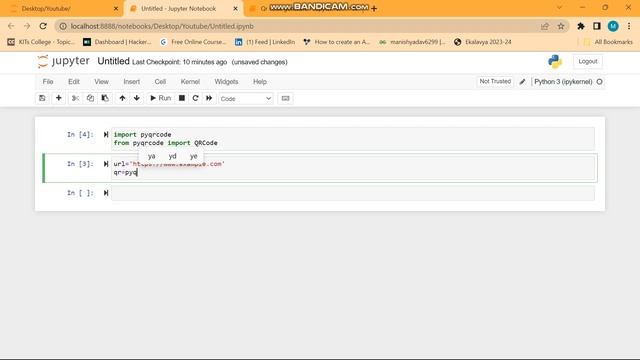Restart the kernel with circular arrow icon
This screenshot has height=360, width=640.
(x=196, y=98)
